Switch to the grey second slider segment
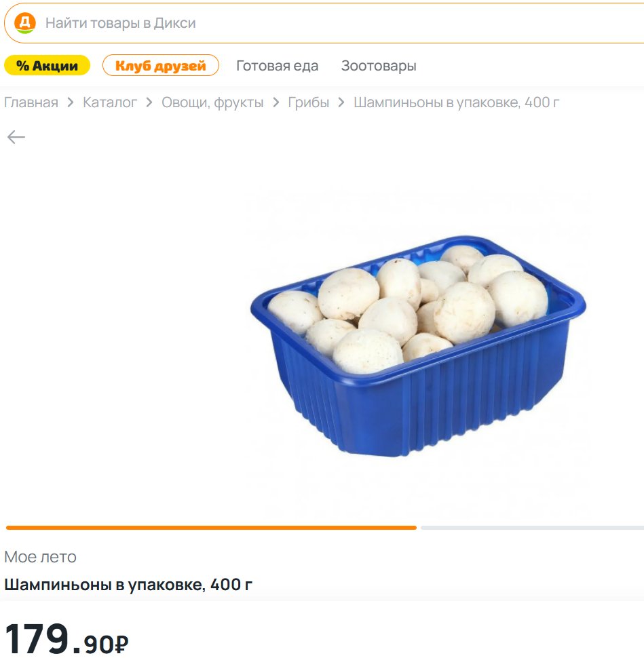 pyautogui.click(x=532, y=527)
